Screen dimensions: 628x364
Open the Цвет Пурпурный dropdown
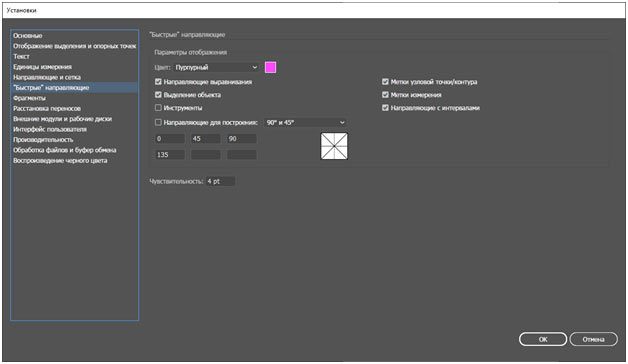pos(216,67)
